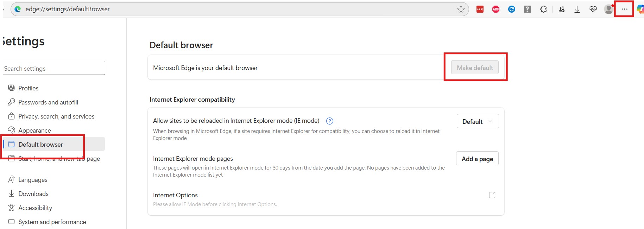Click the blue circular arrow extension icon
Screen dimensions: 644x229
pos(512,9)
